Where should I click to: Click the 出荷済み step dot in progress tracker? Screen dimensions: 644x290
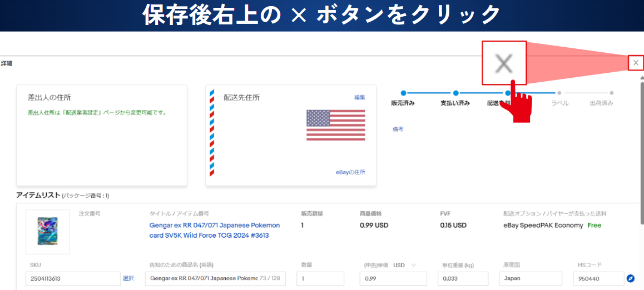coord(612,93)
